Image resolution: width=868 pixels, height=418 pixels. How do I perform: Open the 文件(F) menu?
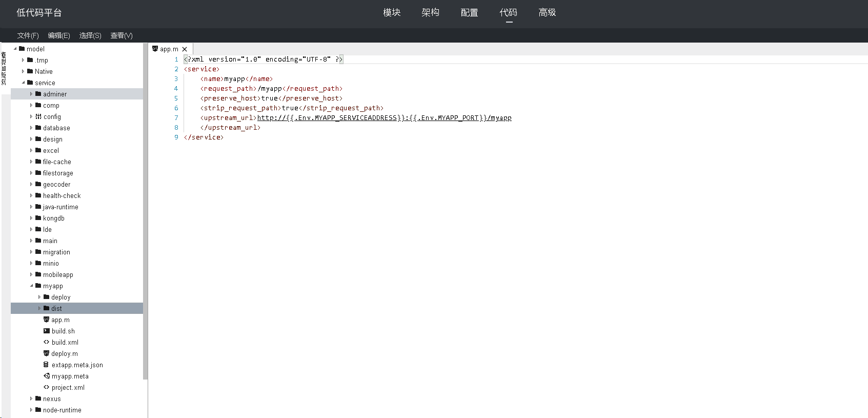(x=28, y=35)
